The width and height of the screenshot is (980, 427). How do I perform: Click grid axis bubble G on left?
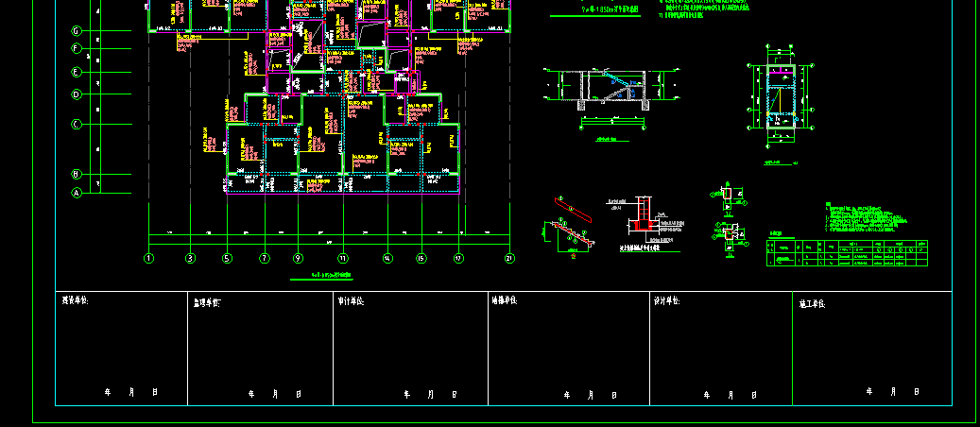[77, 31]
